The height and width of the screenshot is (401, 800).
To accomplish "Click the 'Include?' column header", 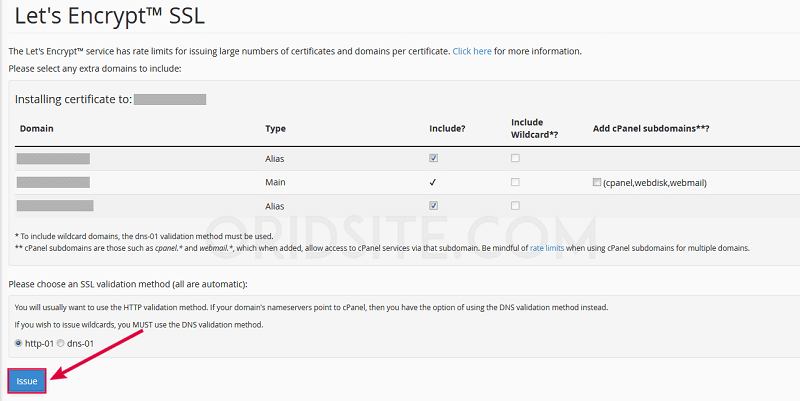I will [447, 129].
